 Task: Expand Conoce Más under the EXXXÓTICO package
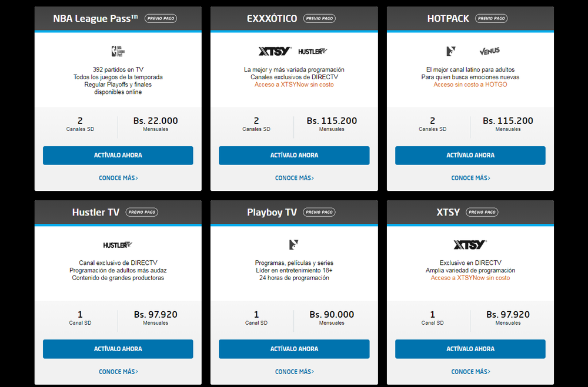[295, 178]
